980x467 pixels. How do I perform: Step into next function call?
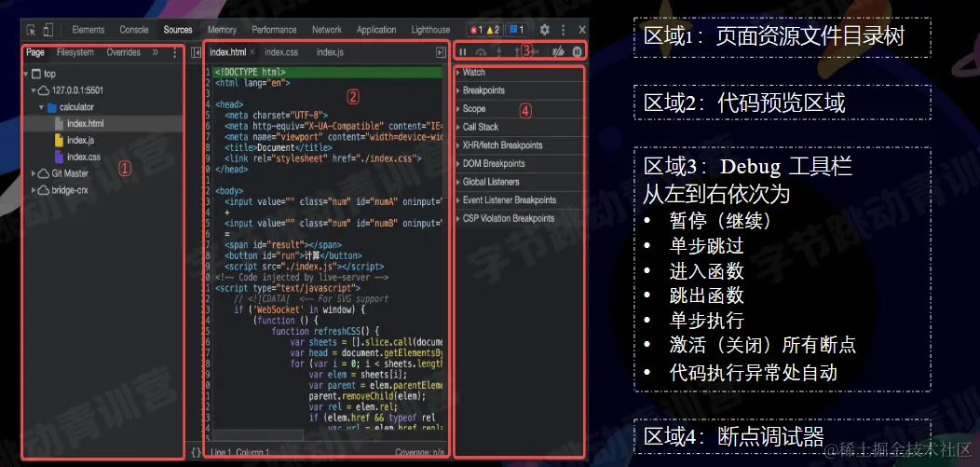tap(498, 52)
